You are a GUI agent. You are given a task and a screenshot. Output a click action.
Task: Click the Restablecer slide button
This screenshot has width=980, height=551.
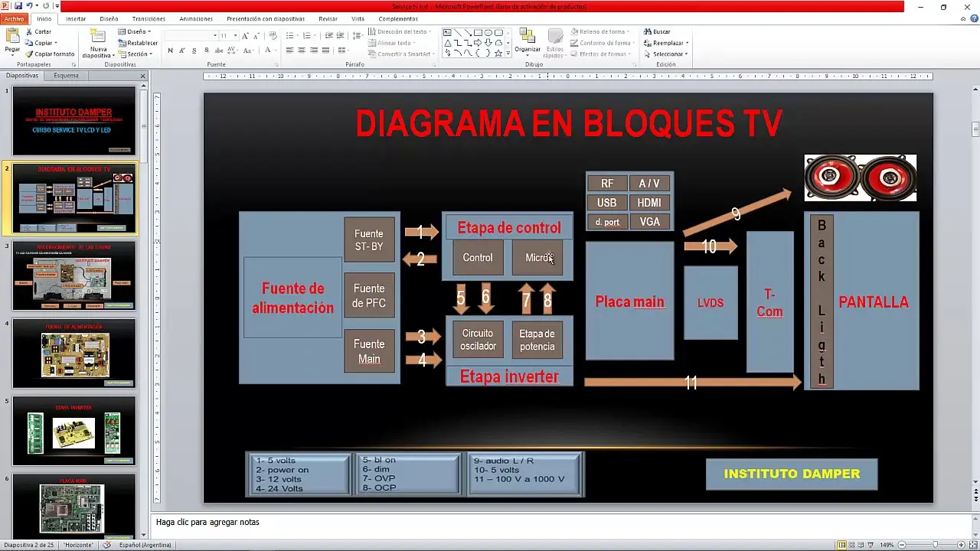(x=138, y=43)
